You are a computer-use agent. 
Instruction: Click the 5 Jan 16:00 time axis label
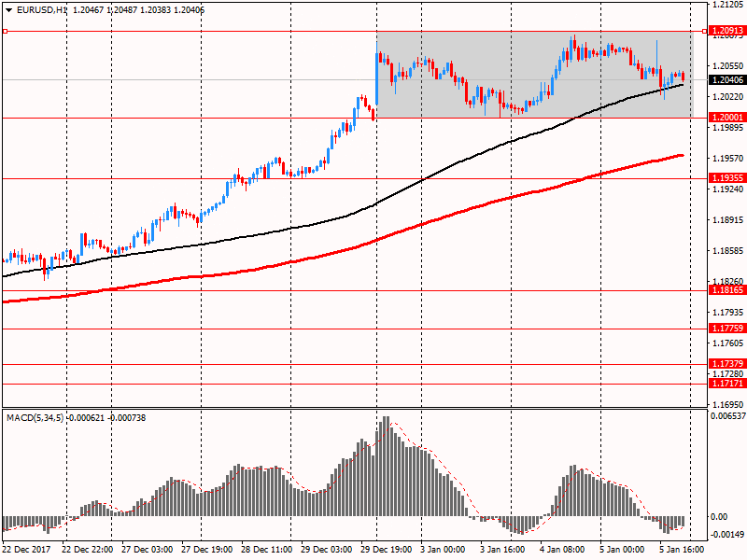(682, 549)
